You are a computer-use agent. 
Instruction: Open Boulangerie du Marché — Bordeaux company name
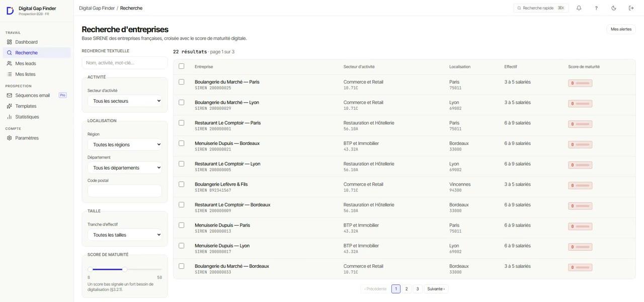pos(232,266)
